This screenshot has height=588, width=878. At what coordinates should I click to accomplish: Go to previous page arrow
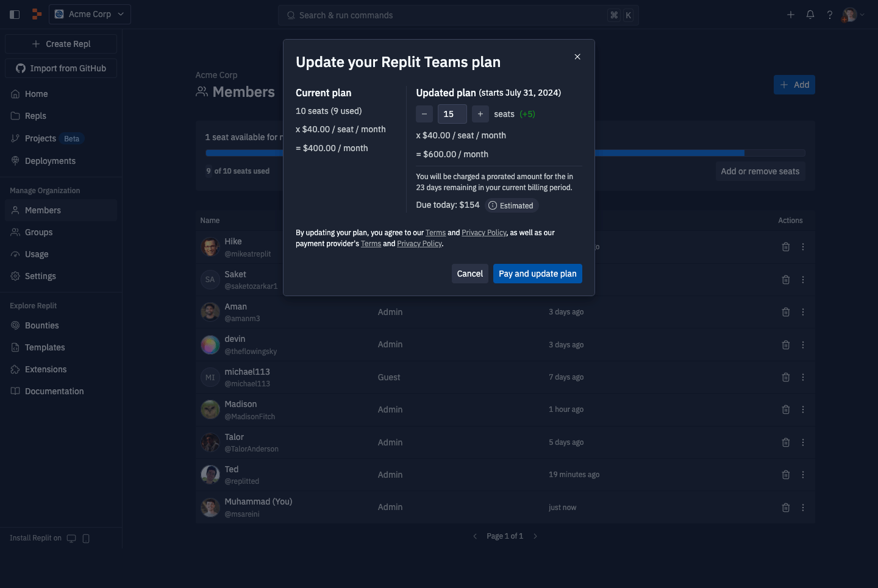click(475, 536)
